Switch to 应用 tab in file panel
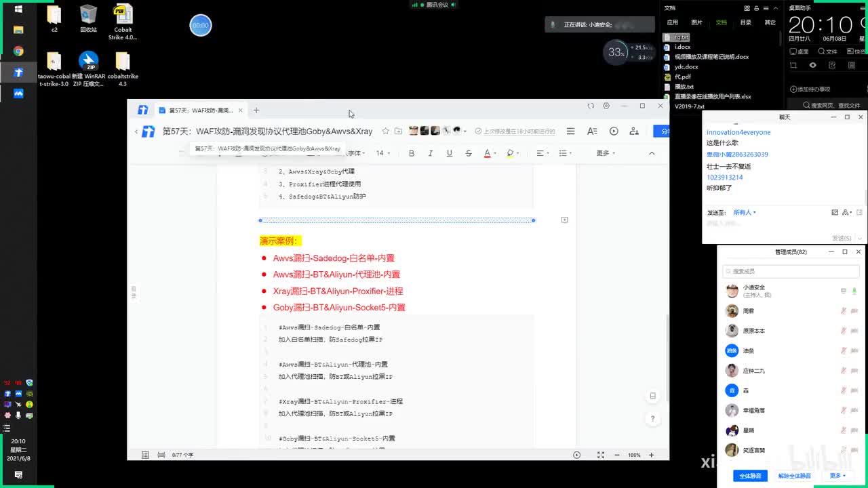 pos(672,22)
